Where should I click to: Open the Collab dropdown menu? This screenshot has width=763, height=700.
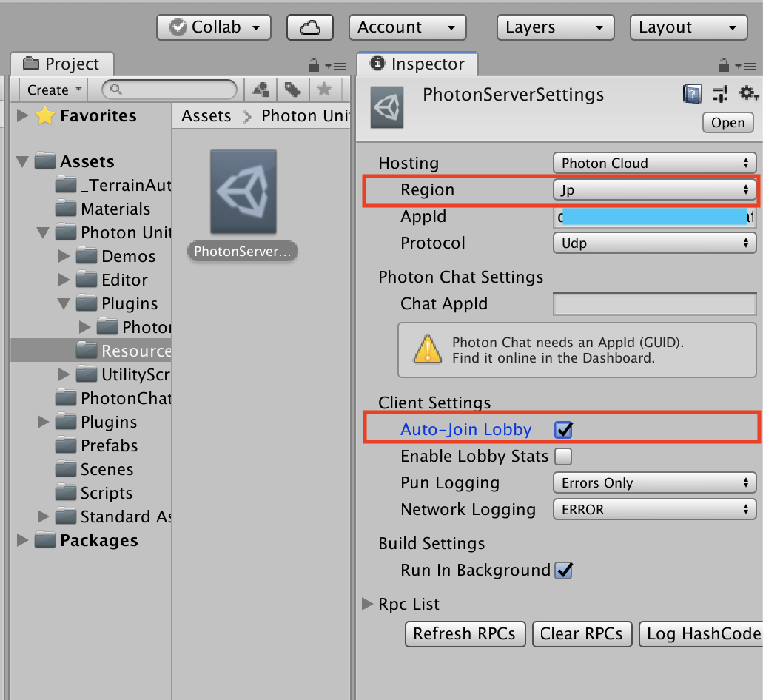(x=214, y=27)
